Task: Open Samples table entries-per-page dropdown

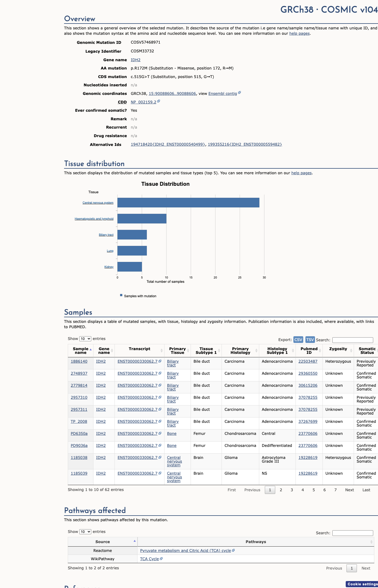Action: (x=85, y=339)
